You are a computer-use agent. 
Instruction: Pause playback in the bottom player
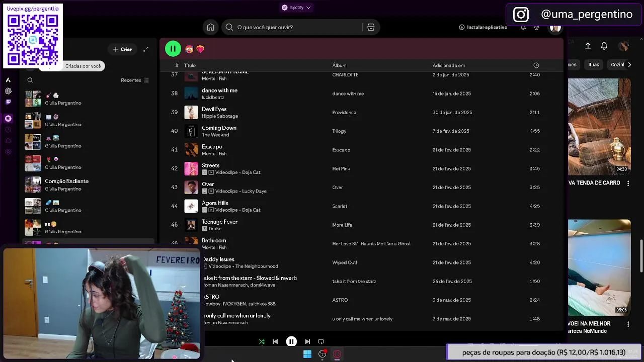tap(291, 341)
